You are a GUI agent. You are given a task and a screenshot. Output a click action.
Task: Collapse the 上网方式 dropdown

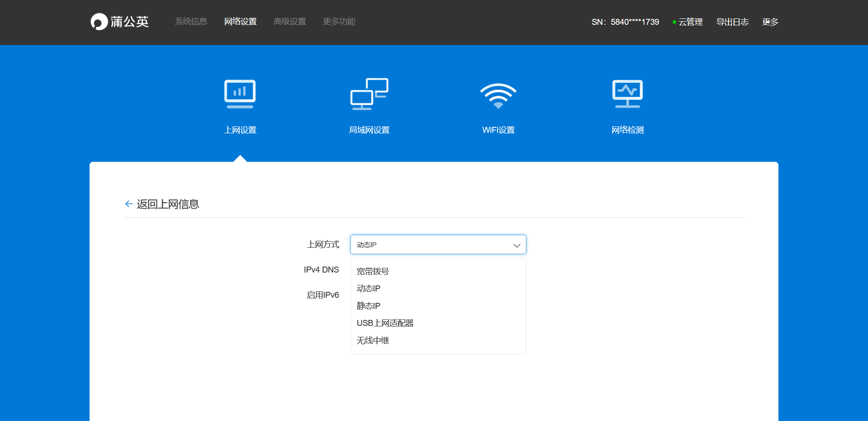point(438,245)
